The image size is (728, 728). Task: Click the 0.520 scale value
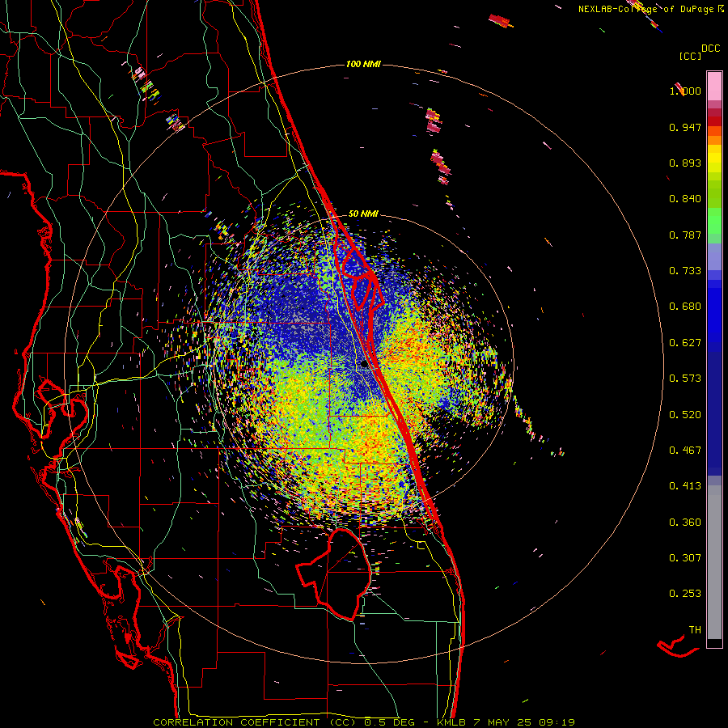685,415
